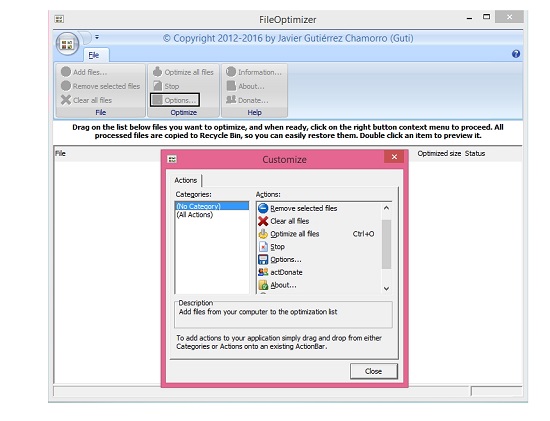Click the Add files icon in ribbon

coord(66,72)
